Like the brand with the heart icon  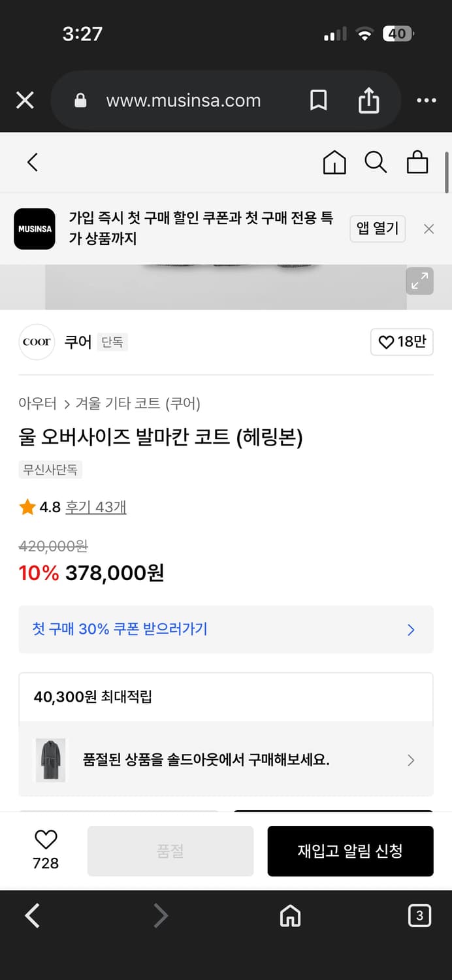click(x=402, y=342)
